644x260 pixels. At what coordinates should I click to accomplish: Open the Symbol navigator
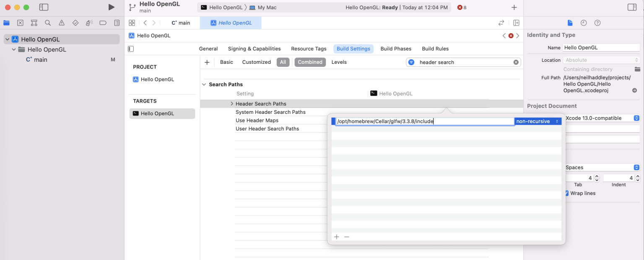(34, 23)
